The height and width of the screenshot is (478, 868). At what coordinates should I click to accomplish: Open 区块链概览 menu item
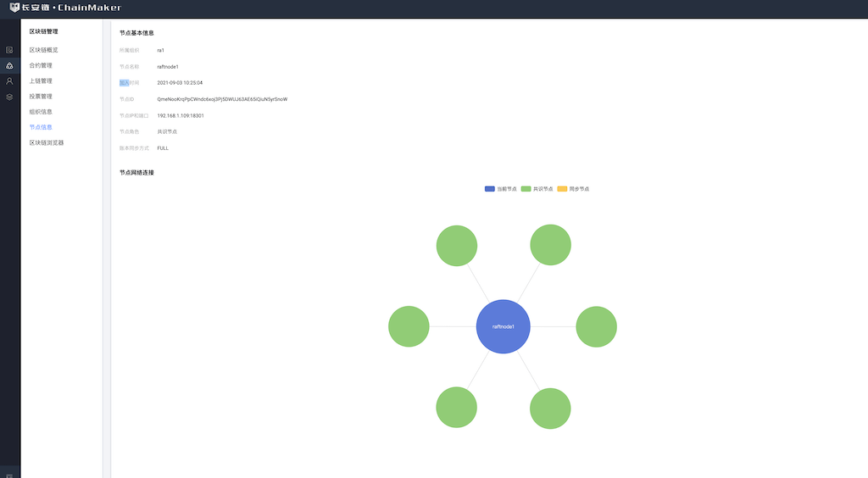coord(44,50)
